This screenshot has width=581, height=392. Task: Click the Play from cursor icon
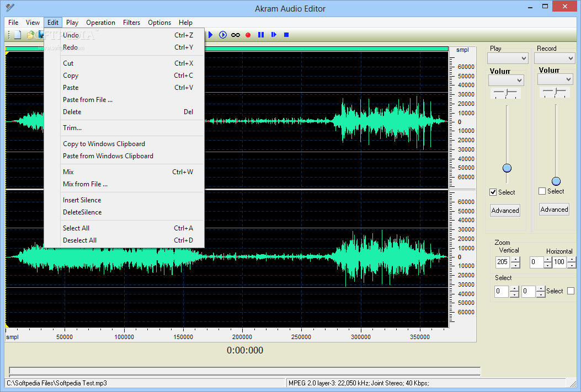(274, 35)
